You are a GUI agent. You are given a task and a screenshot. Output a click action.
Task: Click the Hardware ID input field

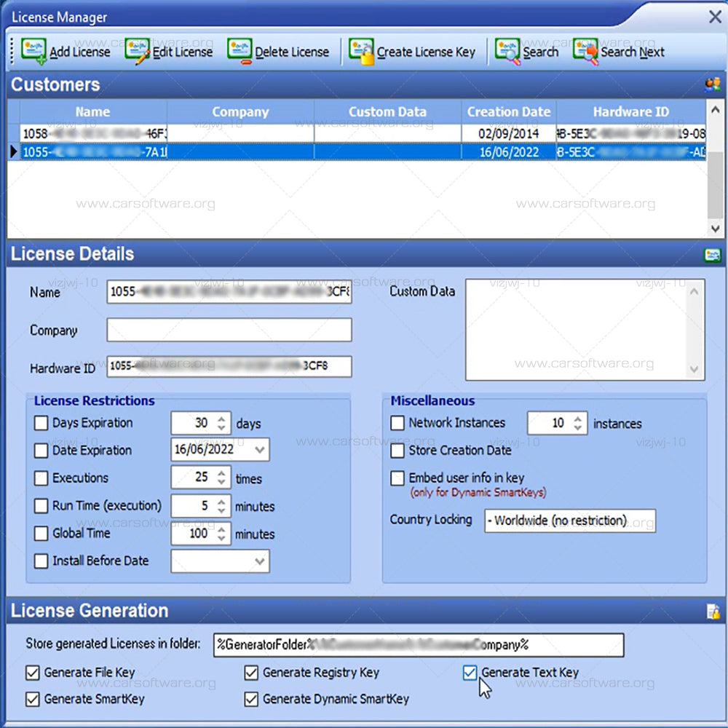[229, 366]
